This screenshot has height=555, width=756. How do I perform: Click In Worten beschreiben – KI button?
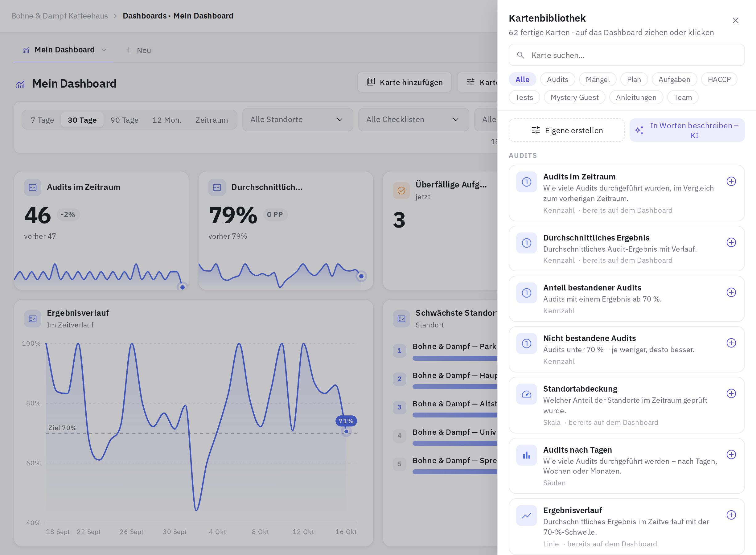point(687,130)
